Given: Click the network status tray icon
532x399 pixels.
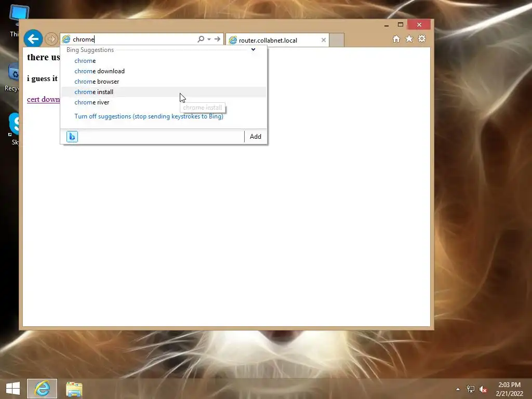Looking at the screenshot, I should pos(471,389).
